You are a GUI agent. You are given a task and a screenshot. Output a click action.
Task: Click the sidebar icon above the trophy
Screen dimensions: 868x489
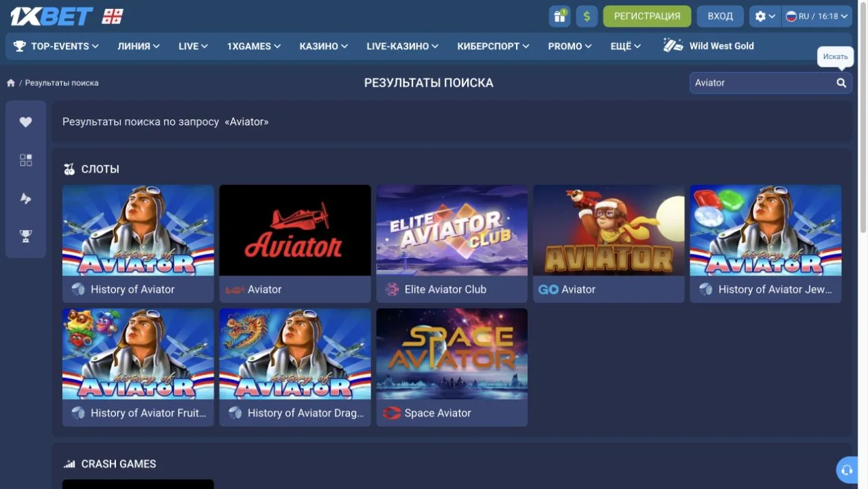25,198
